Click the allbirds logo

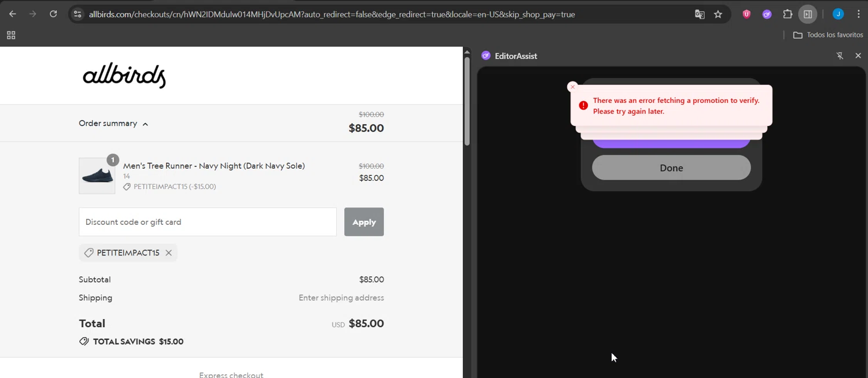pyautogui.click(x=124, y=76)
